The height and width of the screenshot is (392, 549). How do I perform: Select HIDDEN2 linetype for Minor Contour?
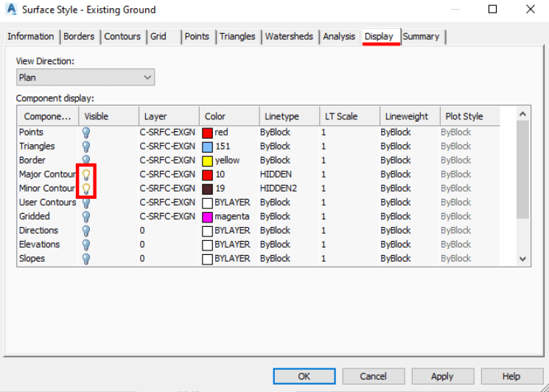[278, 189]
